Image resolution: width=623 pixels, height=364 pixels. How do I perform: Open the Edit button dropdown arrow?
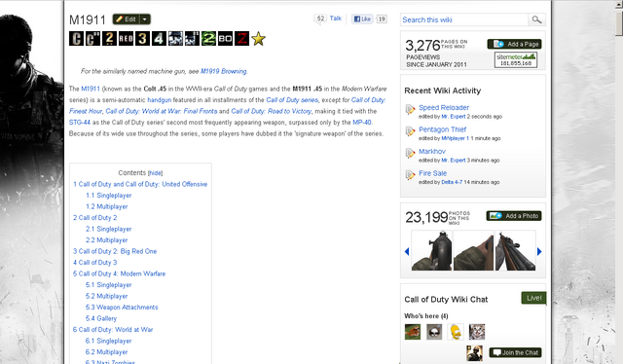145,19
